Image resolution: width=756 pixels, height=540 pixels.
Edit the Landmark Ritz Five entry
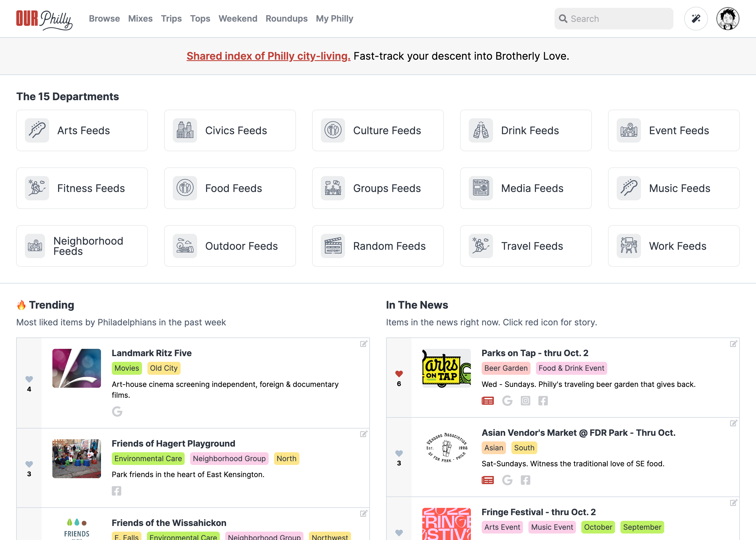(364, 344)
